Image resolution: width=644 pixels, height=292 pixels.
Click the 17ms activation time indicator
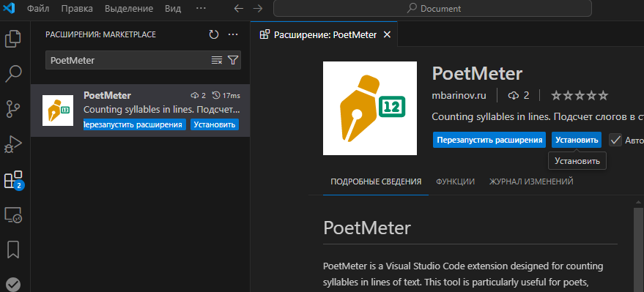(x=226, y=96)
